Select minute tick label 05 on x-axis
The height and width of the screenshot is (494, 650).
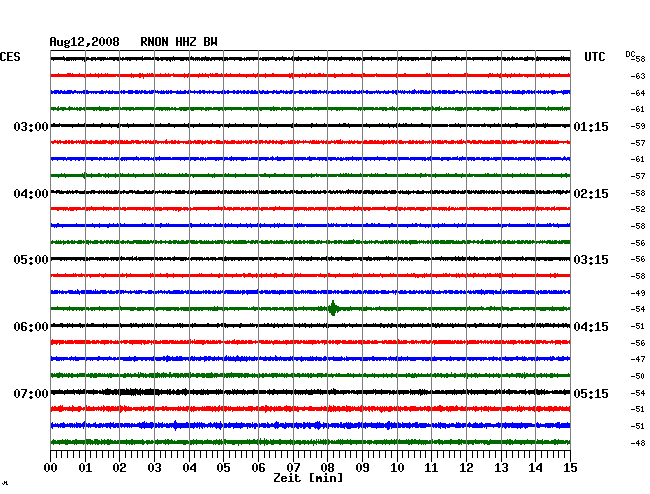[x=223, y=467]
